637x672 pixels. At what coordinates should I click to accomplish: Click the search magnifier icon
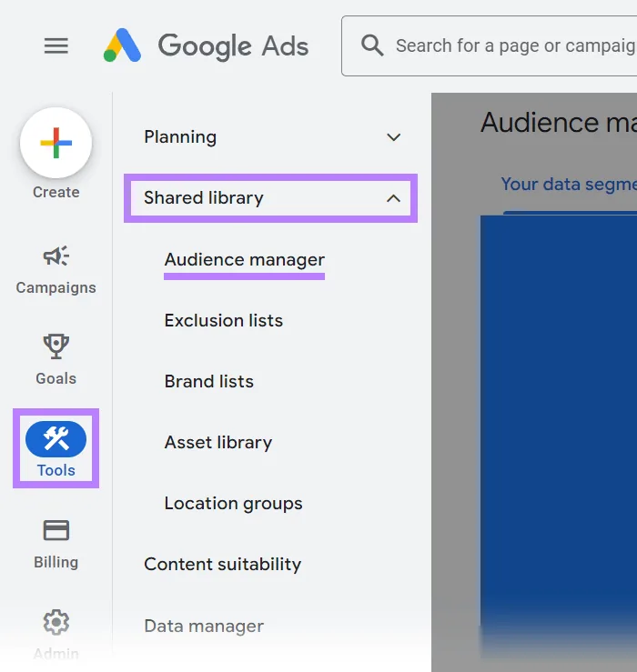[372, 45]
